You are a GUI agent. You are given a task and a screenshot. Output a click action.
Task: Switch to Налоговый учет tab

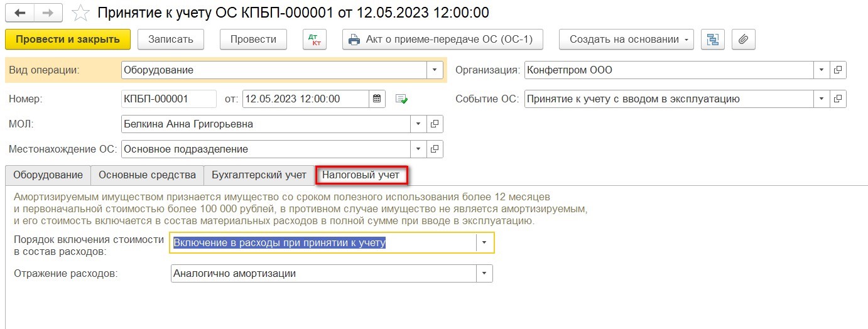[x=361, y=175]
